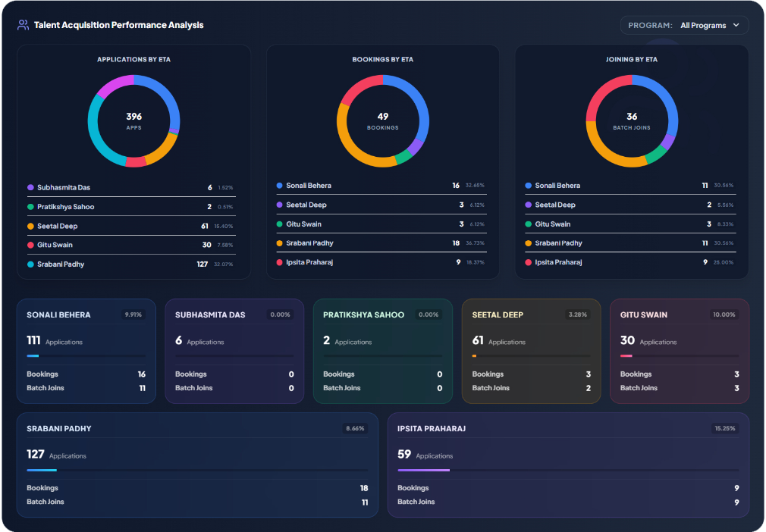Click the progress bar on Ipsita Praharaj card
This screenshot has height=532, width=766.
pyautogui.click(x=568, y=470)
